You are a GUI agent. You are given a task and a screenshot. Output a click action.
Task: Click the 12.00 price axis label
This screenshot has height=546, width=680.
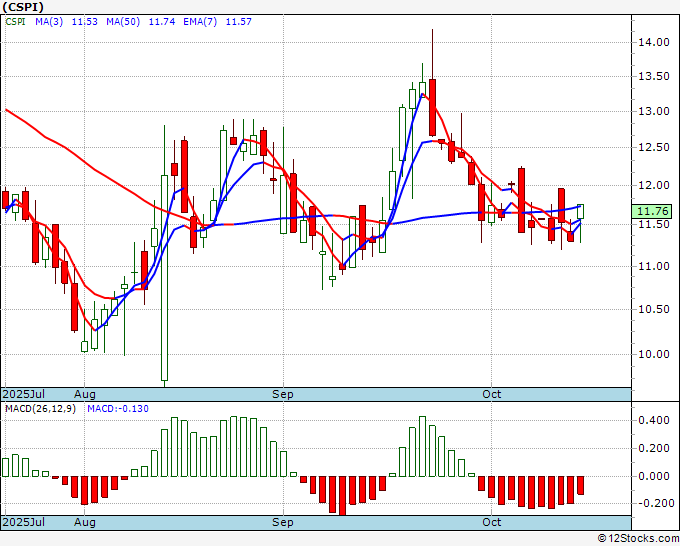(654, 185)
